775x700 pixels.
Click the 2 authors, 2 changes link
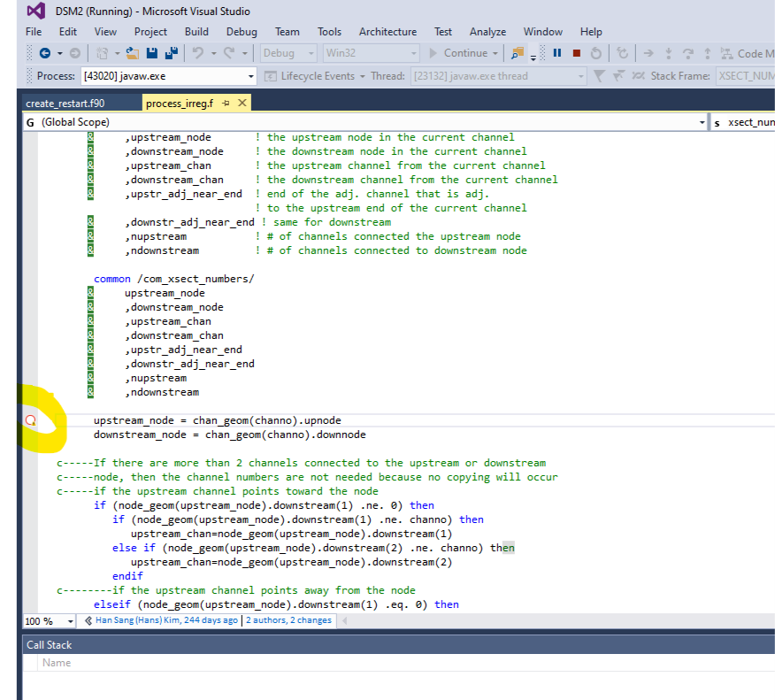coord(288,620)
